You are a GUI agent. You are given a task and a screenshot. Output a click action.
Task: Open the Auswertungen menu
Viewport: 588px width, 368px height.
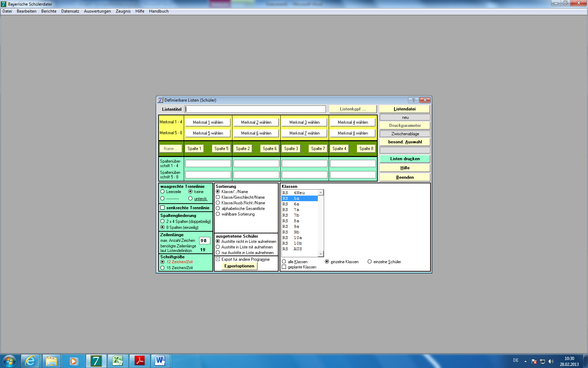point(97,11)
